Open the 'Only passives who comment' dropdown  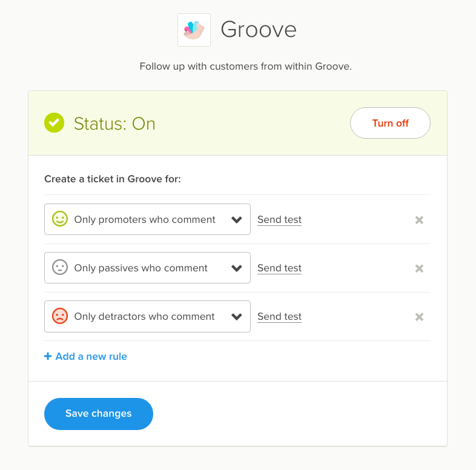point(147,268)
